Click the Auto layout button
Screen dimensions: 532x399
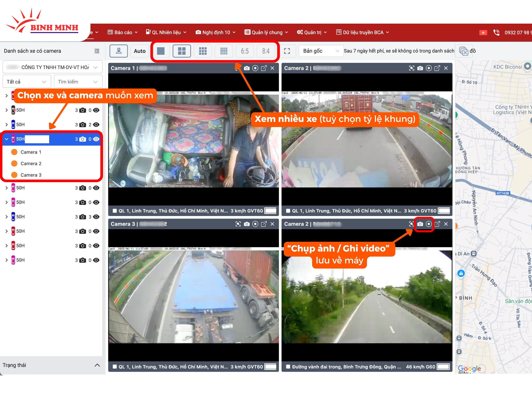[x=140, y=51]
